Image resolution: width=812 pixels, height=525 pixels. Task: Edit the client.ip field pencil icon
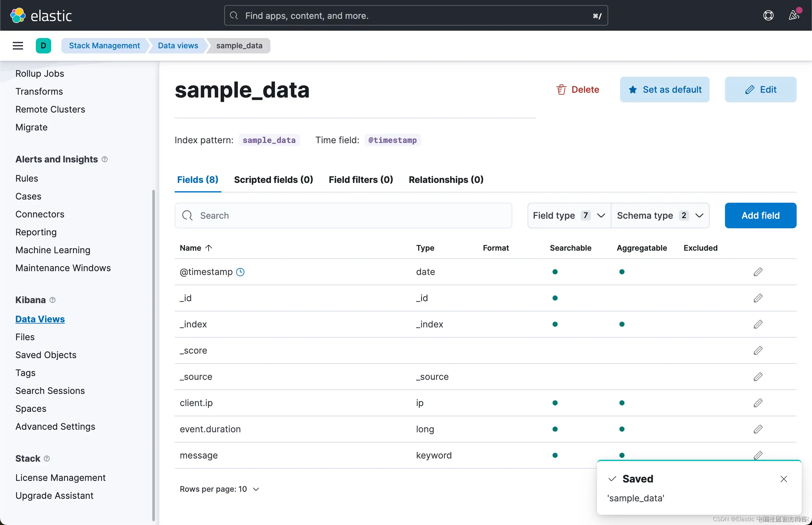pos(758,403)
